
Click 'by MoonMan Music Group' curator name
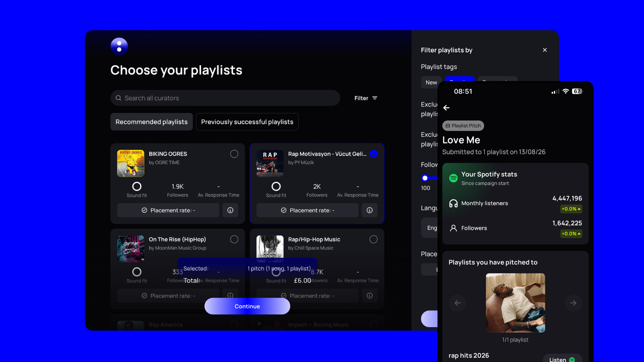click(x=178, y=248)
